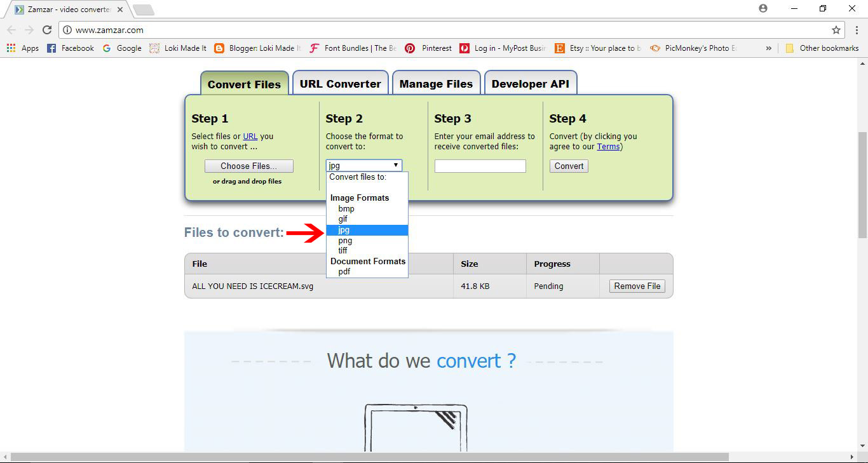Viewport: 868px width, 463px height.
Task: Click the horizontal scrollbar left arrow
Action: tap(5, 457)
